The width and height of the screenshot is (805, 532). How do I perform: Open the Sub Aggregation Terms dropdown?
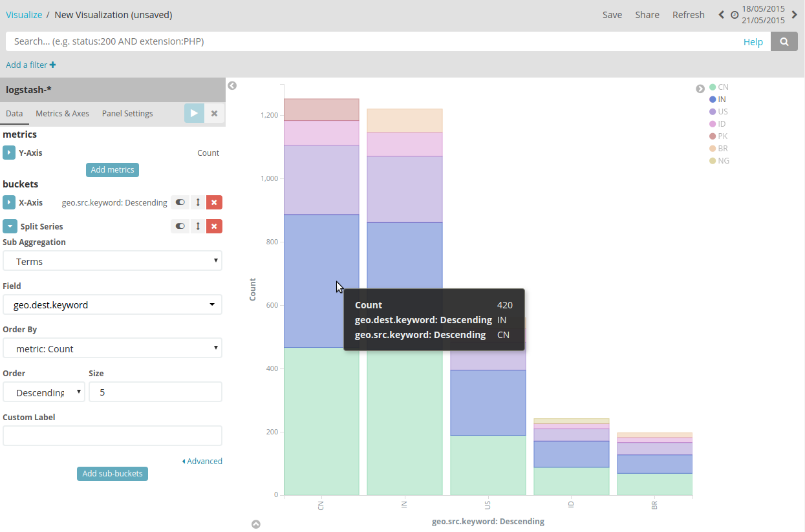(x=113, y=261)
